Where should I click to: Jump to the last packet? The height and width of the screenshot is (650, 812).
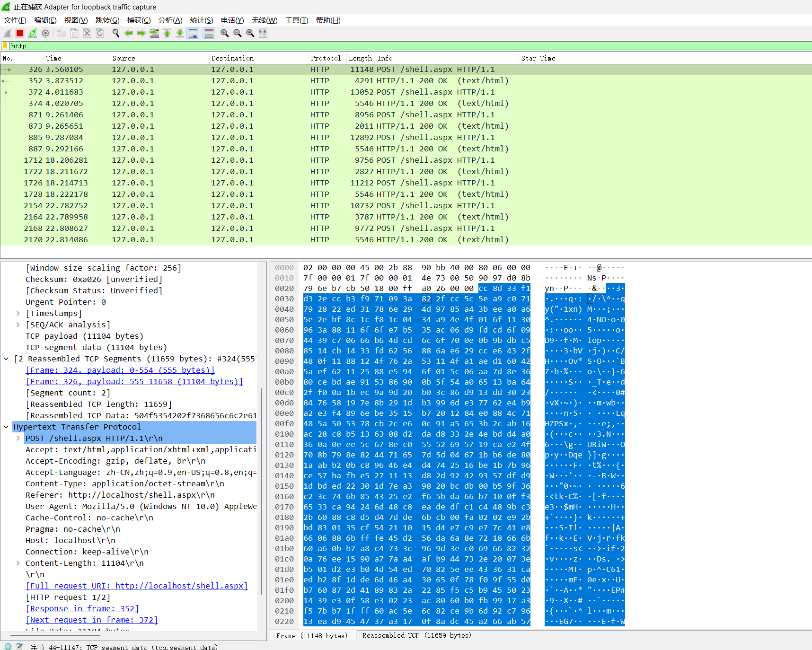point(180,33)
